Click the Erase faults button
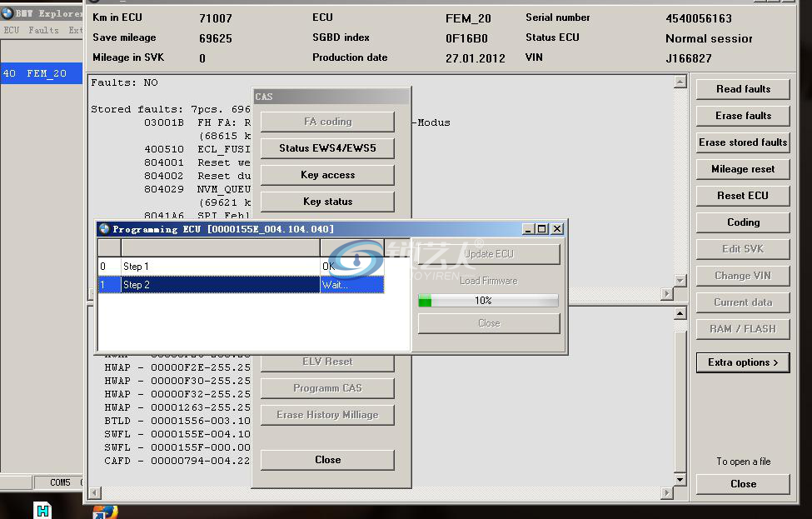 pyautogui.click(x=743, y=116)
